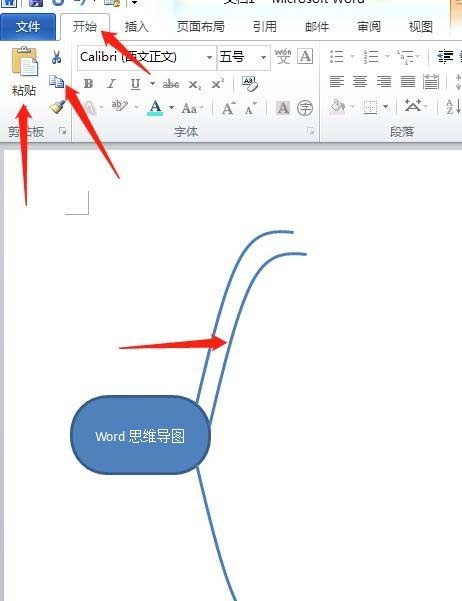Toggle italic formatting

(x=112, y=84)
